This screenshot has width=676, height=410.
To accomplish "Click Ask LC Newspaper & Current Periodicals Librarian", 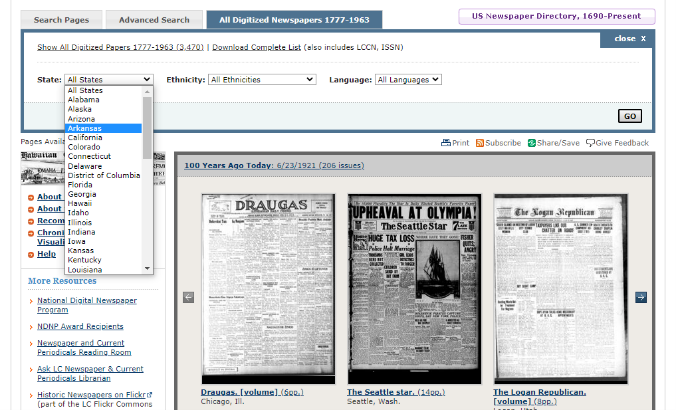I will click(x=90, y=373).
